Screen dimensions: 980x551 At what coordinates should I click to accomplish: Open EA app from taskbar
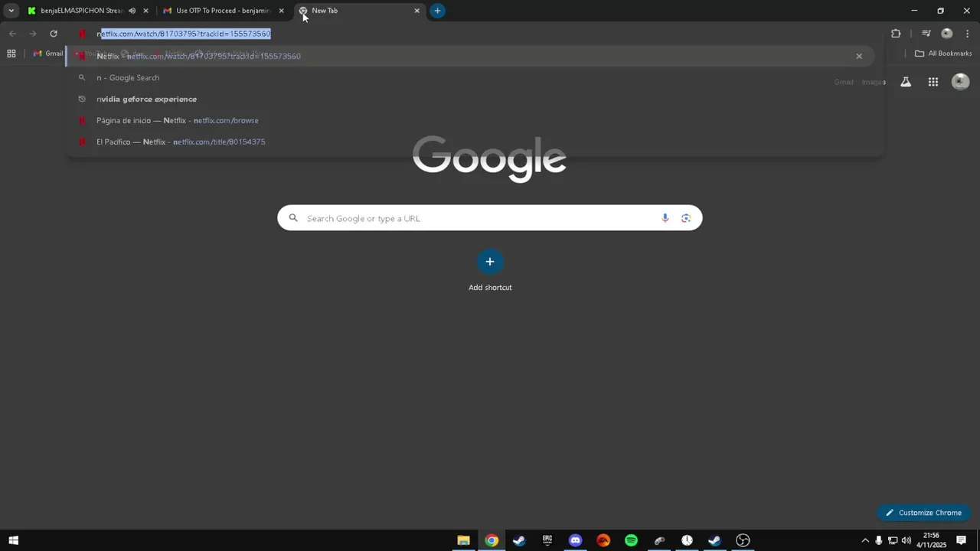click(x=603, y=540)
